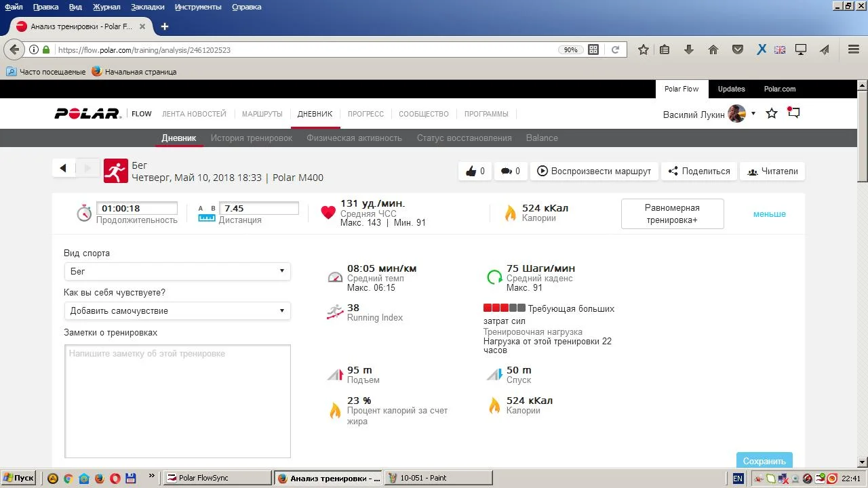Open the ДНЕВНИК navigation tab
The image size is (868, 488).
point(315,114)
